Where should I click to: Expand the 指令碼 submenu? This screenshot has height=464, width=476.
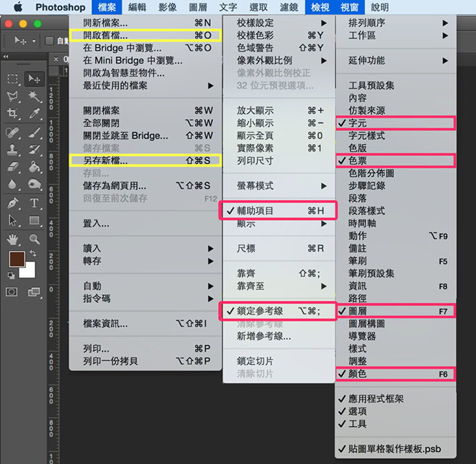(x=145, y=299)
